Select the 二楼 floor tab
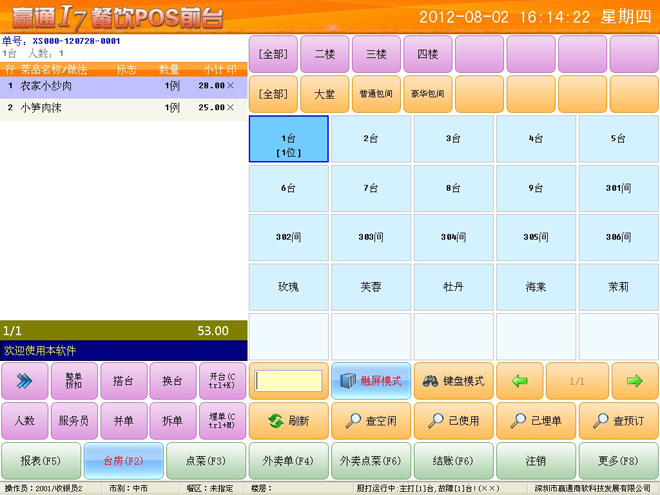The image size is (660, 495). point(325,53)
